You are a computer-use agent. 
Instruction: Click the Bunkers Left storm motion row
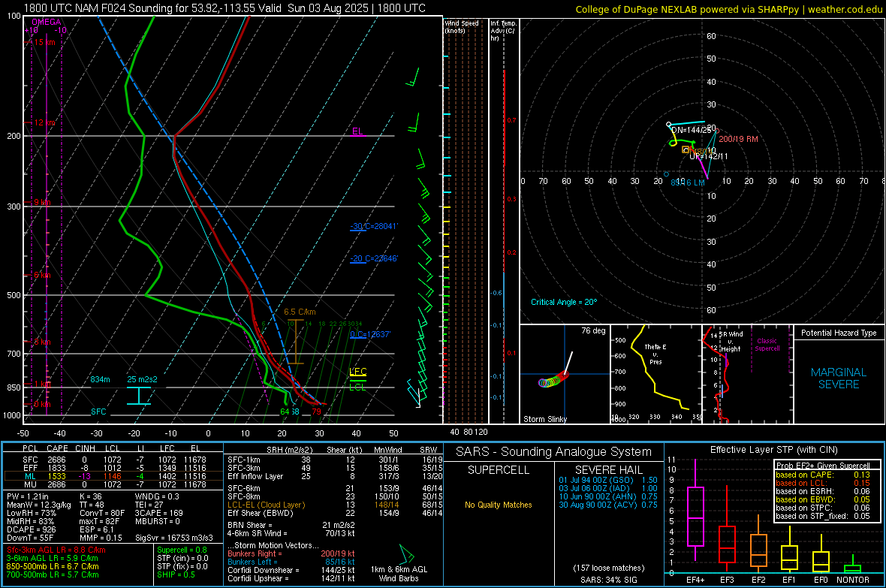291,562
